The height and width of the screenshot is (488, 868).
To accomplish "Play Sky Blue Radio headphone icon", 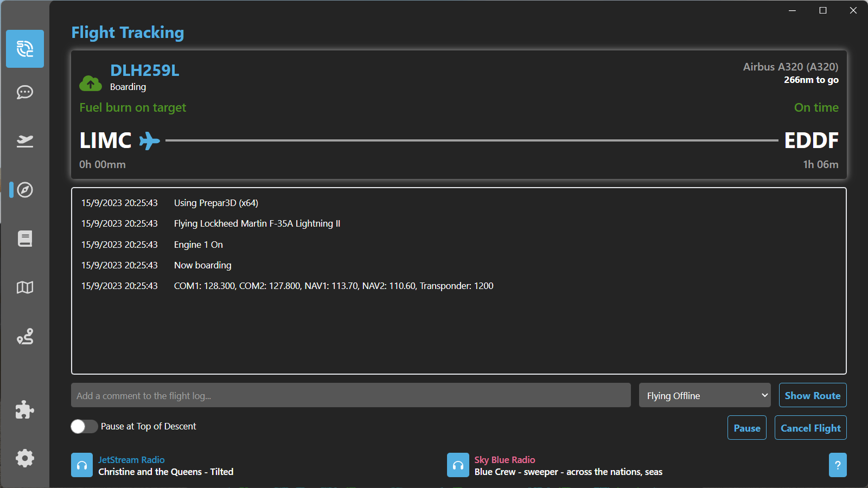I will (458, 465).
